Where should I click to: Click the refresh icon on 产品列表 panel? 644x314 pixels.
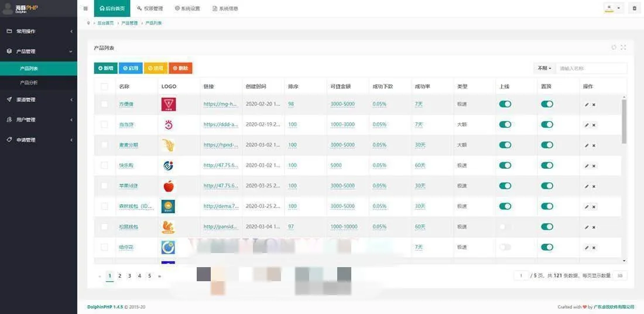[614, 47]
